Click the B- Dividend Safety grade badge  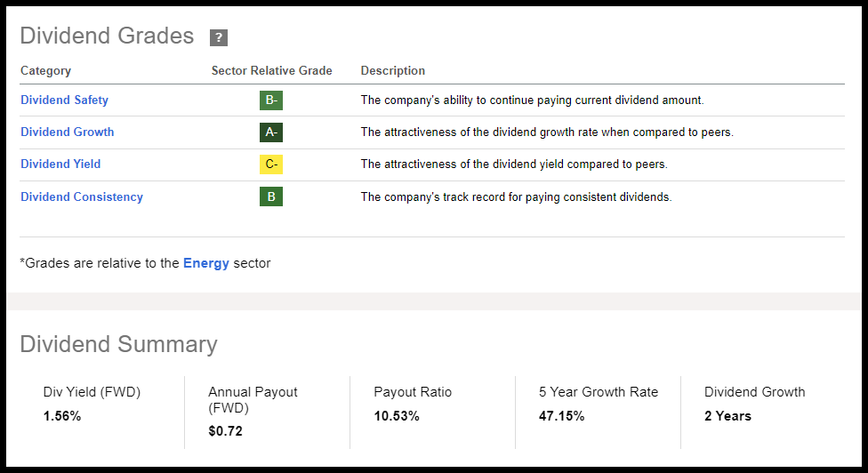tap(271, 100)
